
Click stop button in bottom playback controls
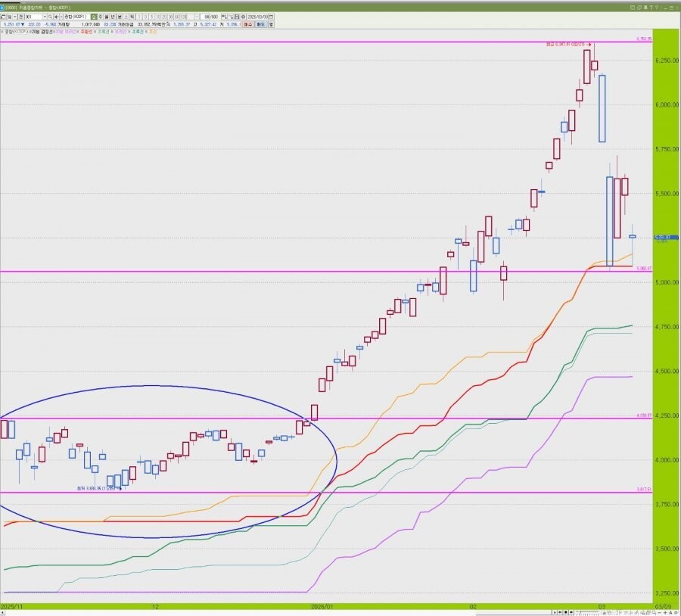pos(565,612)
